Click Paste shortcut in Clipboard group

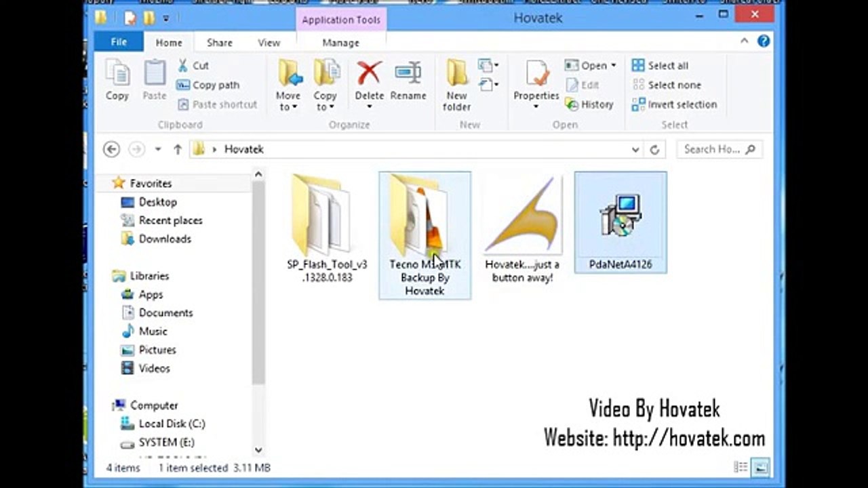217,104
